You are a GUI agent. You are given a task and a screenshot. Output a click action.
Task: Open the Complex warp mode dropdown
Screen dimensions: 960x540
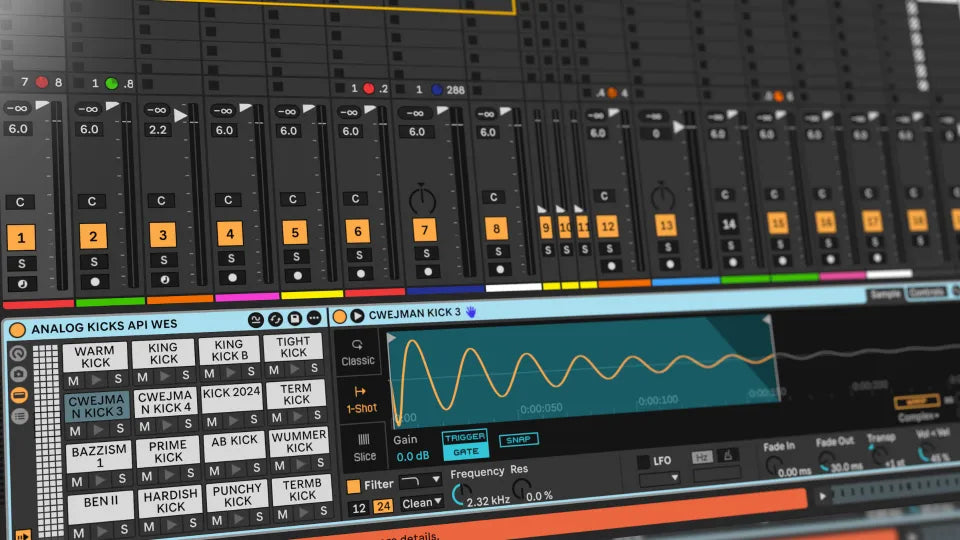(918, 418)
